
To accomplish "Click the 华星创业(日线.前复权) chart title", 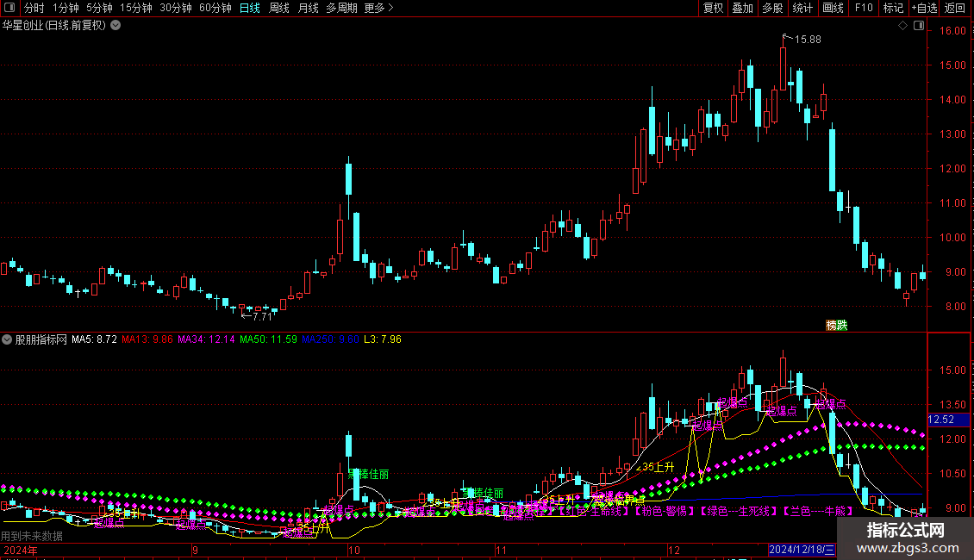I will (54, 26).
